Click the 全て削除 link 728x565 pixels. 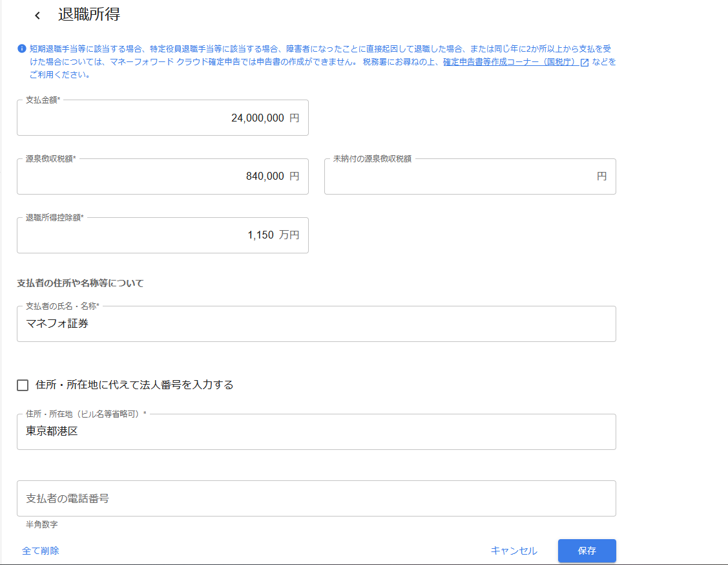click(x=41, y=551)
